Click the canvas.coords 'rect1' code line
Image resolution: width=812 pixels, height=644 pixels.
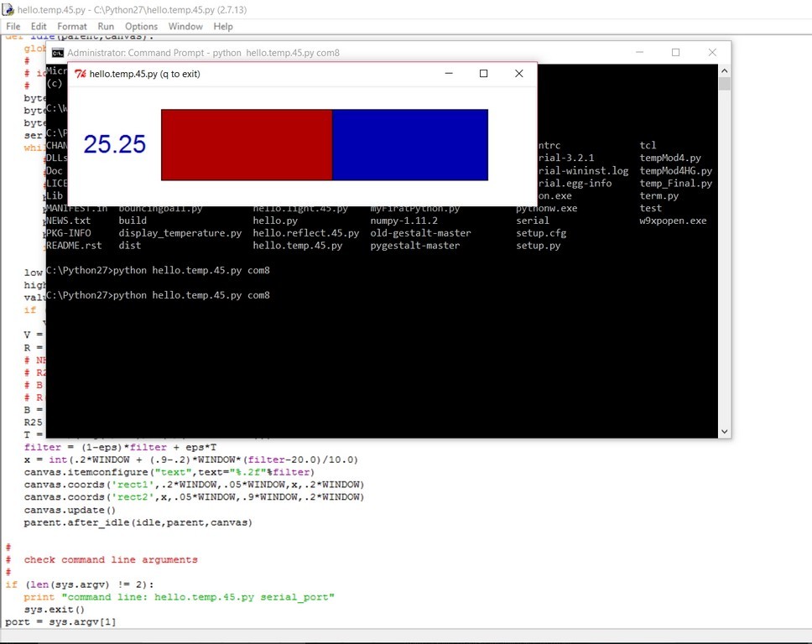point(194,485)
